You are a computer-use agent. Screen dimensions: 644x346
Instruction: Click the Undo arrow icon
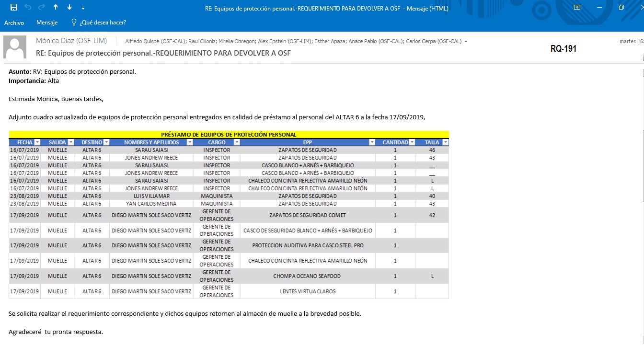click(x=28, y=7)
